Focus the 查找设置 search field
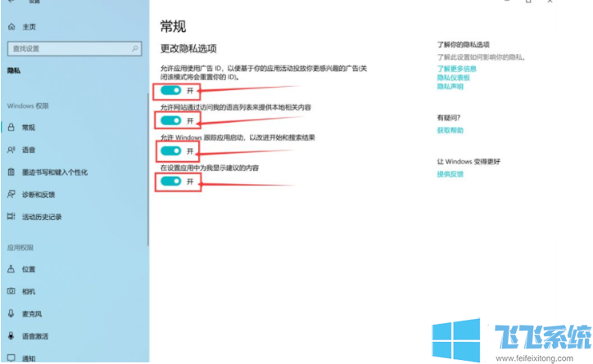The width and height of the screenshot is (593, 364). [75, 49]
